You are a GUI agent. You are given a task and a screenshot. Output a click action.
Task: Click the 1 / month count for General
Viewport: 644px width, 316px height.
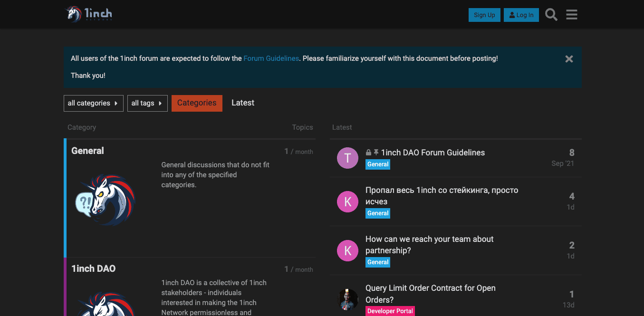298,152
